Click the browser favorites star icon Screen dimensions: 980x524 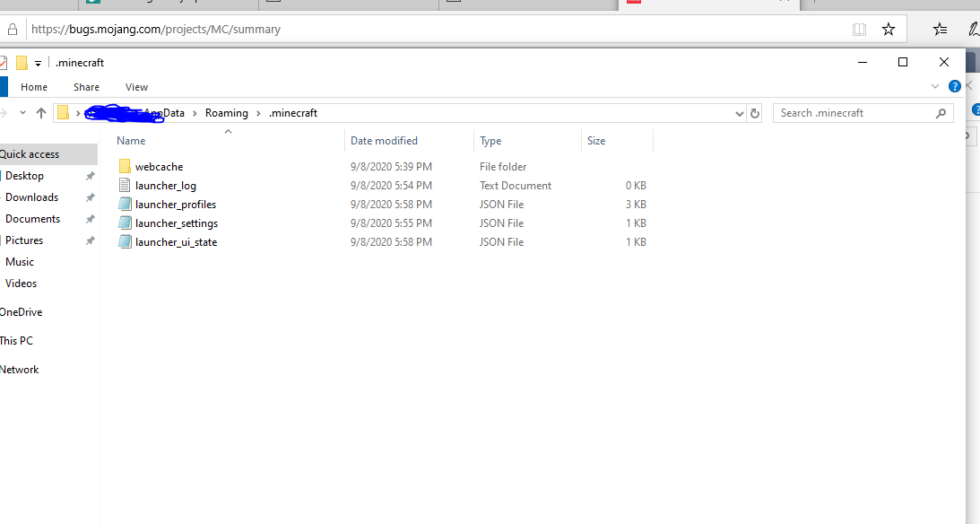[889, 29]
